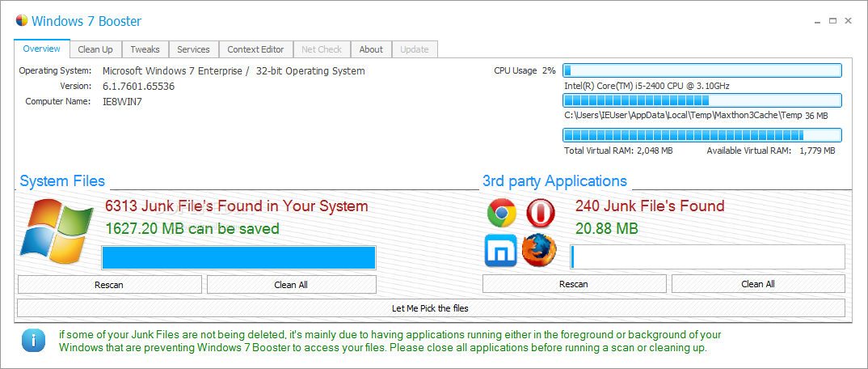Select the Update tab
868x369 pixels.
(x=415, y=49)
